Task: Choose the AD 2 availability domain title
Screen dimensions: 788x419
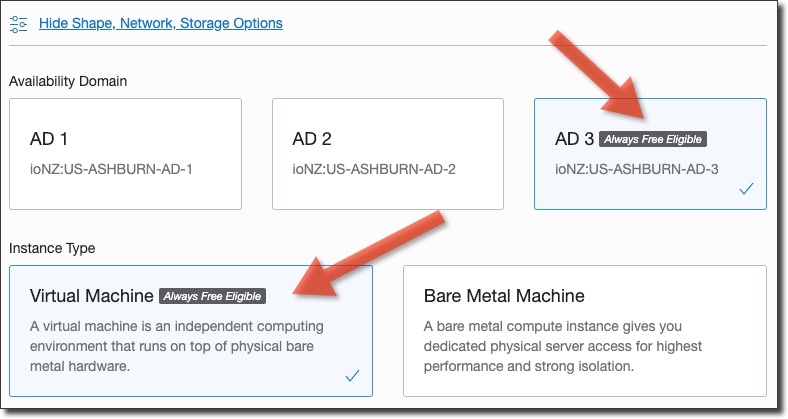Action: pos(312,139)
